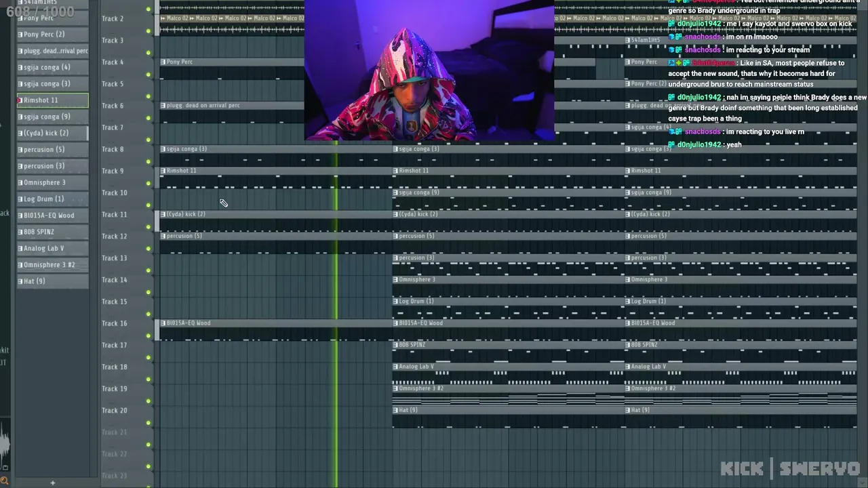868x488 pixels.
Task: Open clip menu icon of leftmost BI015A-EQ Wood clip
Action: pyautogui.click(x=163, y=323)
